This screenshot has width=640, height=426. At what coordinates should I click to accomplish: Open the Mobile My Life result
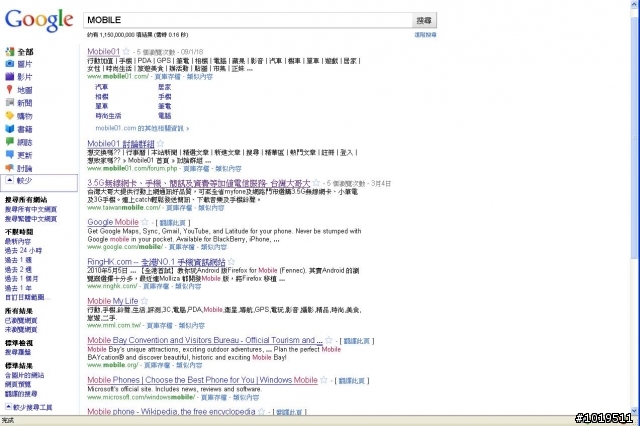coord(113,301)
